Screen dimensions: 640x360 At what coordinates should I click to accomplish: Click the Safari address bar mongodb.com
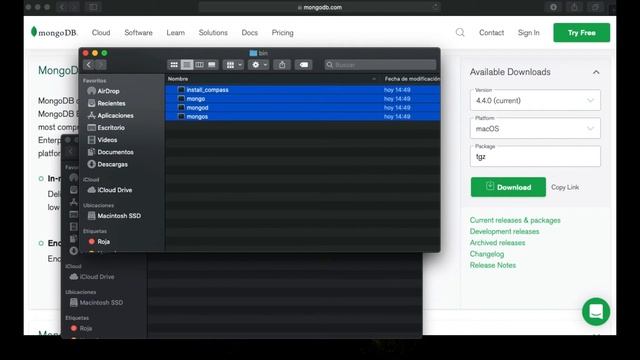click(x=320, y=7)
